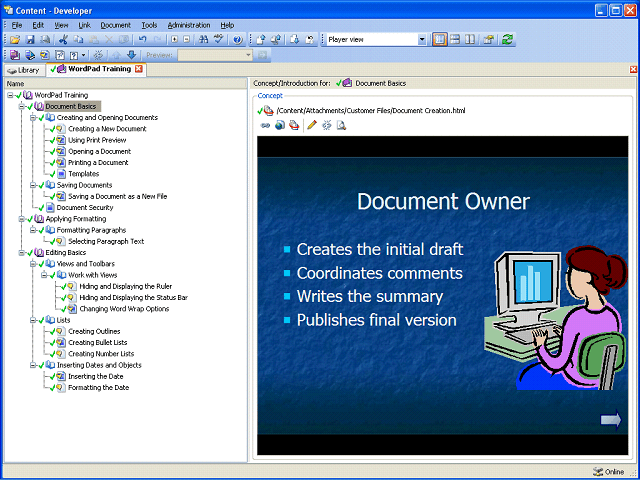Click the chain Link icon in Concept pane
Image resolution: width=640 pixels, height=480 pixels.
coord(265,125)
